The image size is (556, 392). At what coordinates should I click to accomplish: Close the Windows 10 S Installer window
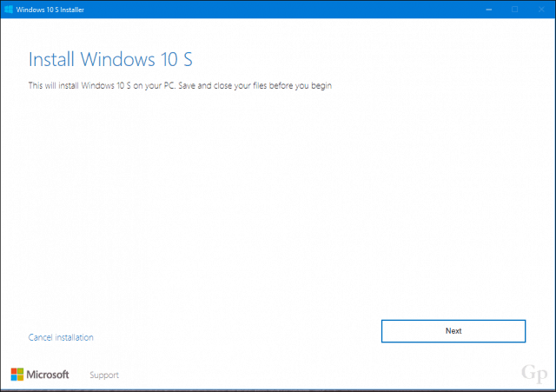tap(541, 10)
